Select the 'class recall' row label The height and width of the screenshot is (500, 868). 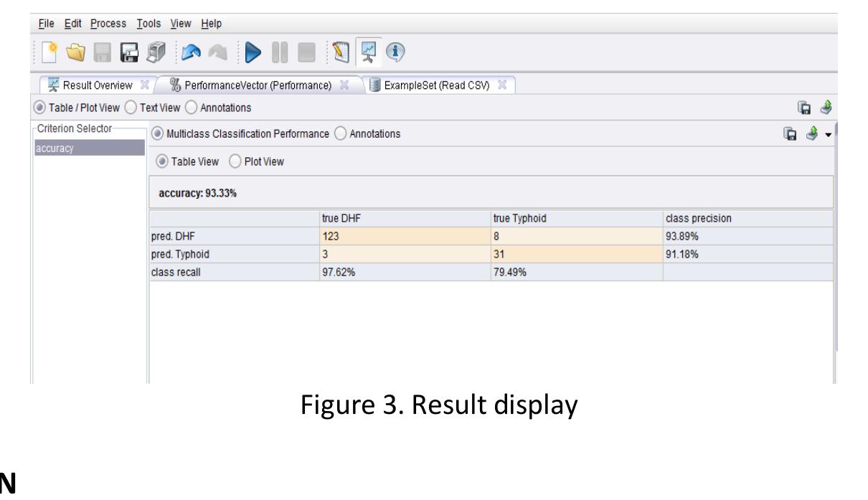[x=235, y=272]
